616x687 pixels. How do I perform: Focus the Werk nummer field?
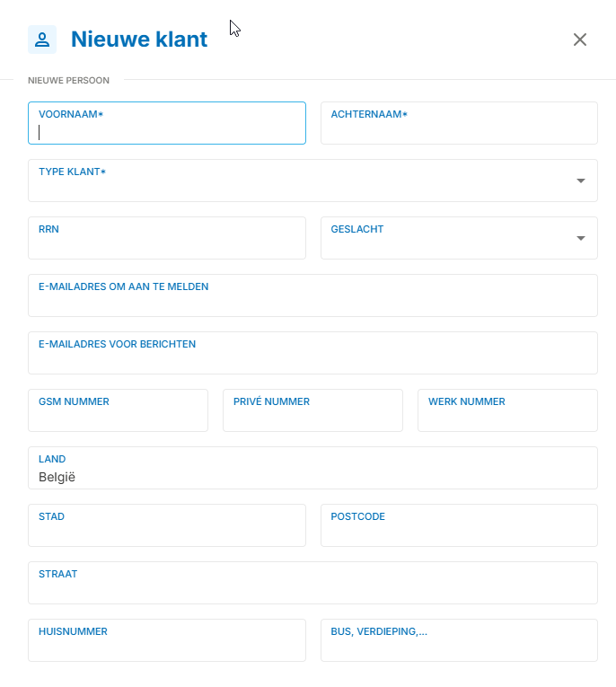(507, 410)
